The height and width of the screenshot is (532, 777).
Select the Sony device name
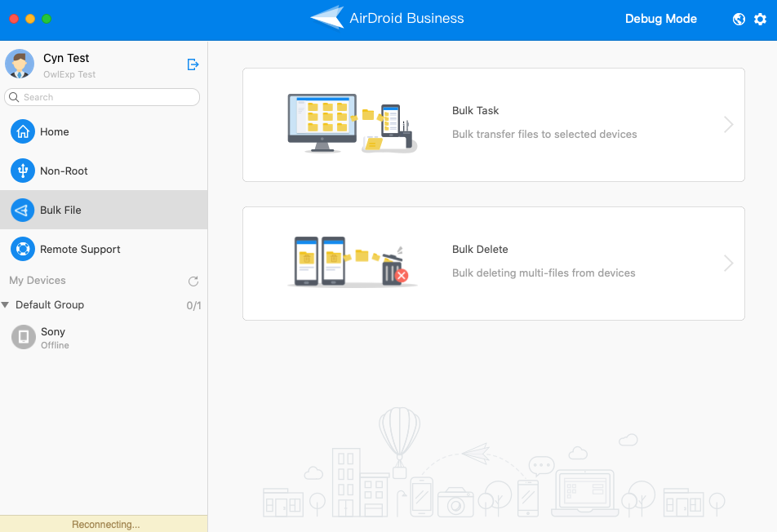(53, 331)
